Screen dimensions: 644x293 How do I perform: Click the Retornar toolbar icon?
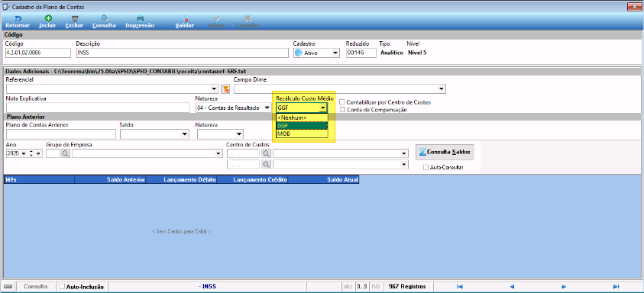[x=18, y=18]
